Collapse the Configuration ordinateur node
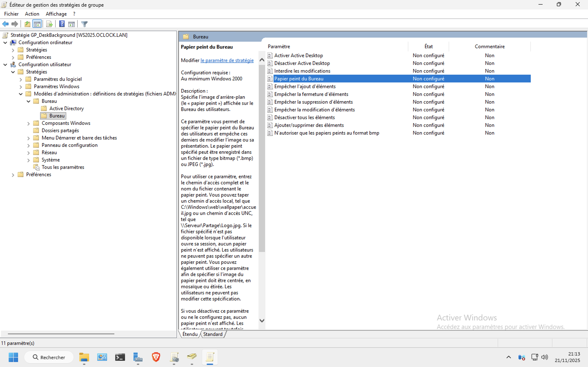The width and height of the screenshot is (588, 367). pyautogui.click(x=5, y=43)
